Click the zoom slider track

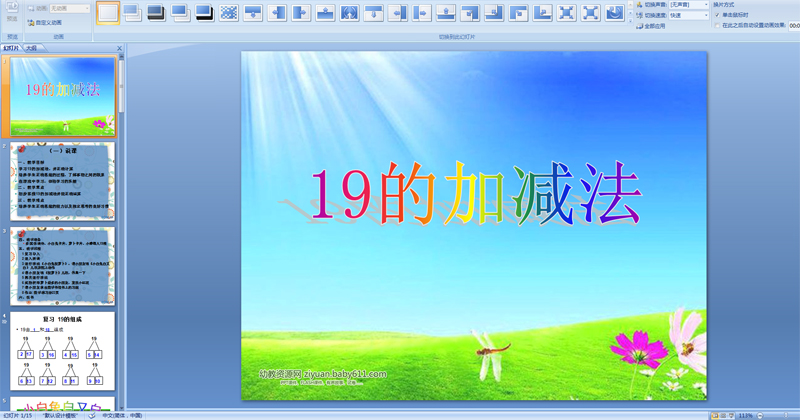click(782, 416)
